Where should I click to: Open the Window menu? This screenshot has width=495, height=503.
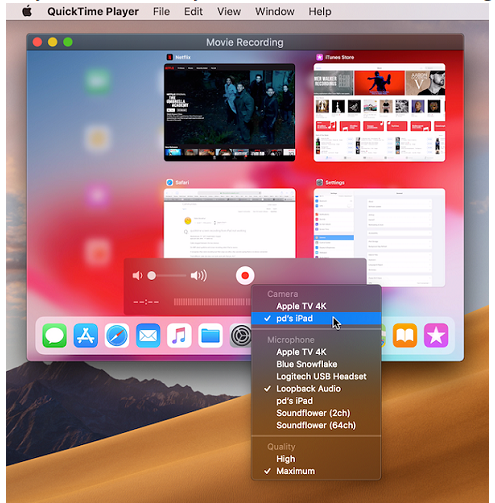coord(275,11)
